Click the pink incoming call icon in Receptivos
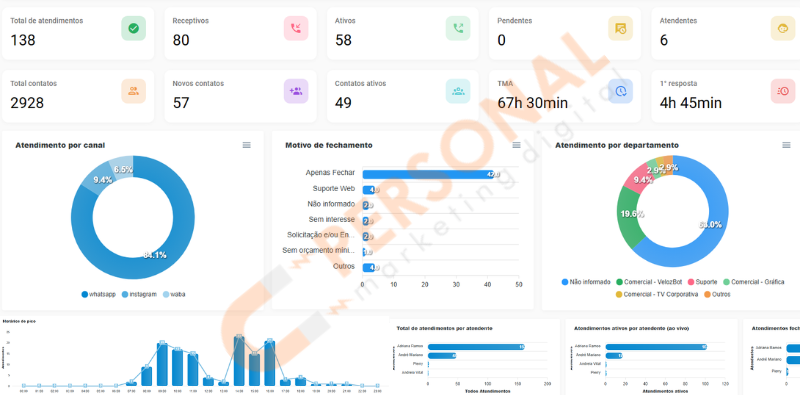Screen dimensions: 800x400 pos(295,28)
